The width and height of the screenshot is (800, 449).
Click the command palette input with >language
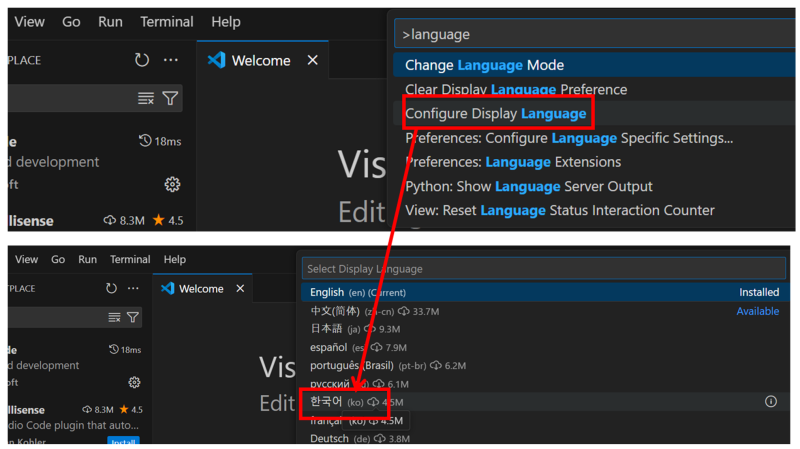[594, 34]
